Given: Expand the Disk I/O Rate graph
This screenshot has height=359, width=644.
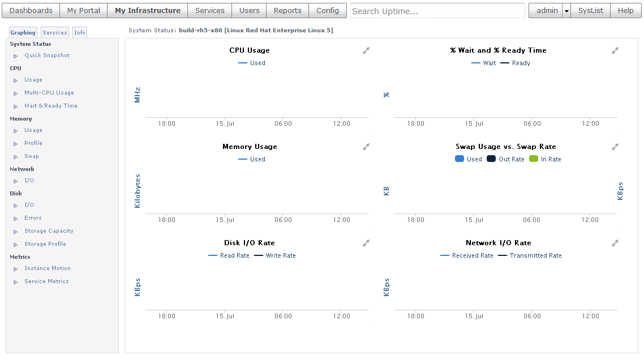Looking at the screenshot, I should (x=366, y=243).
